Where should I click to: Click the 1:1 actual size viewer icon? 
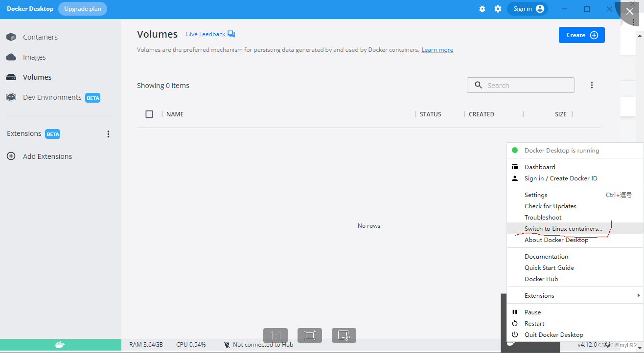pos(276,335)
